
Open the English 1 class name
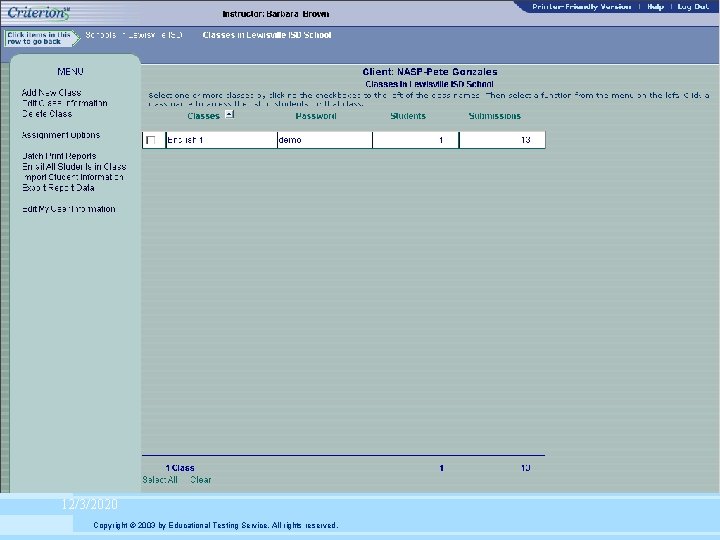click(x=185, y=140)
